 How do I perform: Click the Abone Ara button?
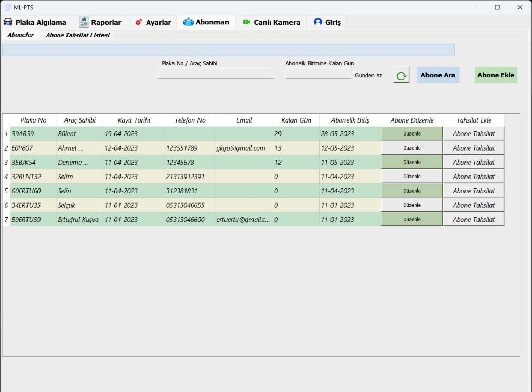437,75
